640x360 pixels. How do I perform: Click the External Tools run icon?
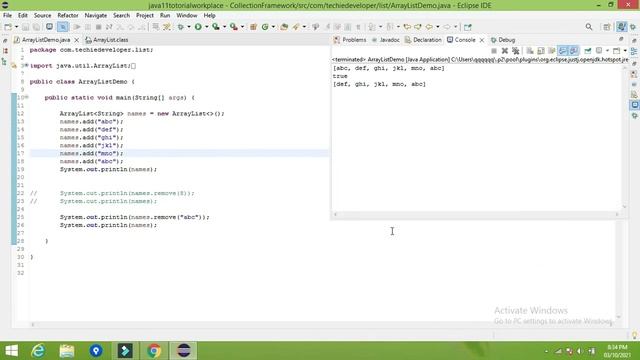[x=233, y=27]
